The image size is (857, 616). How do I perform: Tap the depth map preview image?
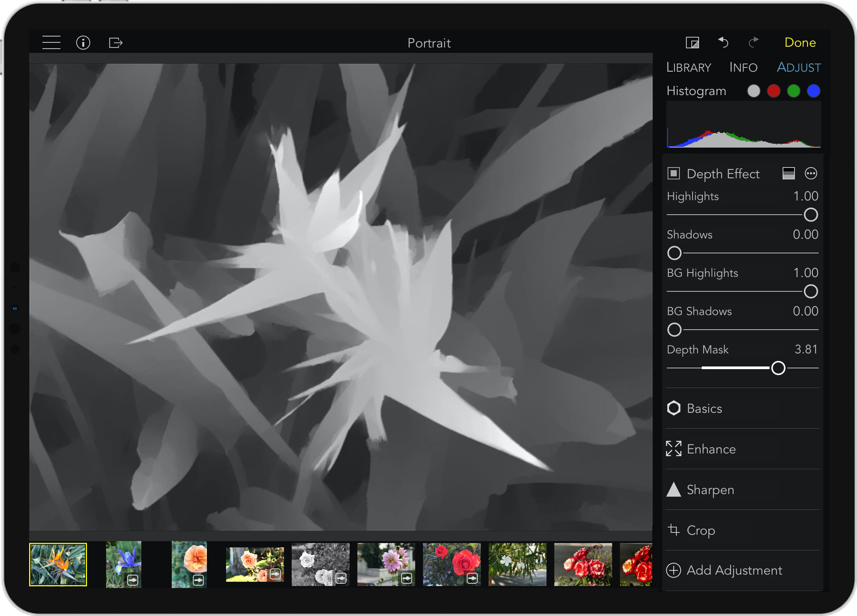tap(341, 297)
